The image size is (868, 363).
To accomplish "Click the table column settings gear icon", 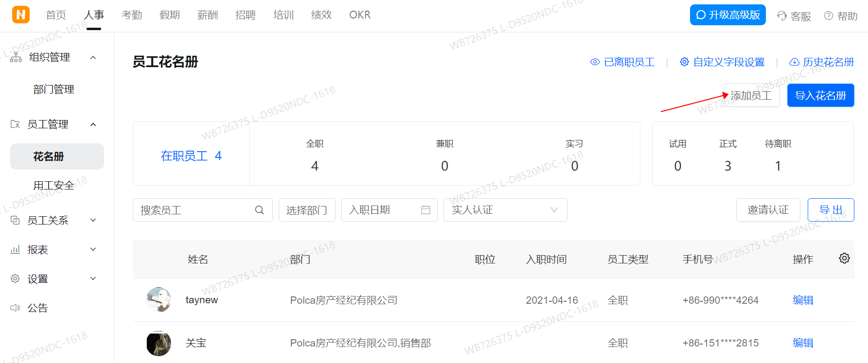I will click(x=844, y=258).
